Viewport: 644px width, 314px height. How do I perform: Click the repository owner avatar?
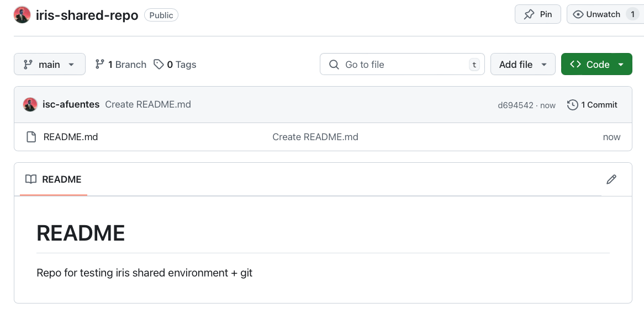click(x=22, y=15)
